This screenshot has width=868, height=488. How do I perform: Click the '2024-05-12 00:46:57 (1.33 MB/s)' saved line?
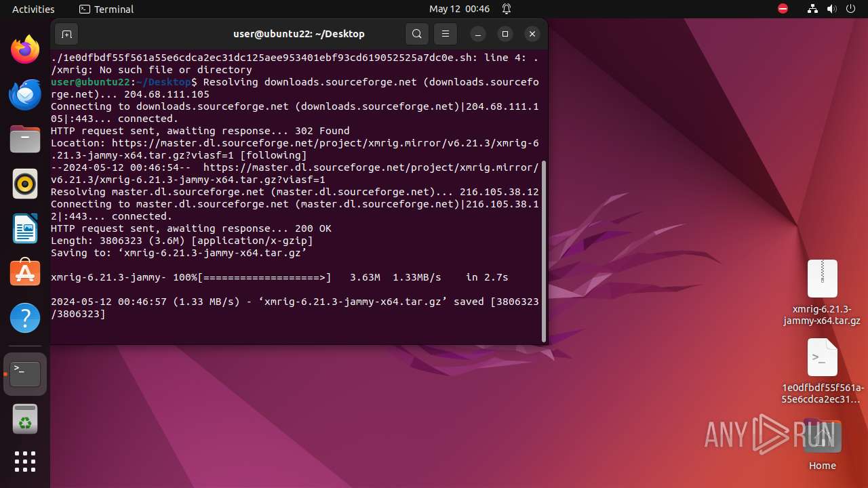tap(295, 308)
